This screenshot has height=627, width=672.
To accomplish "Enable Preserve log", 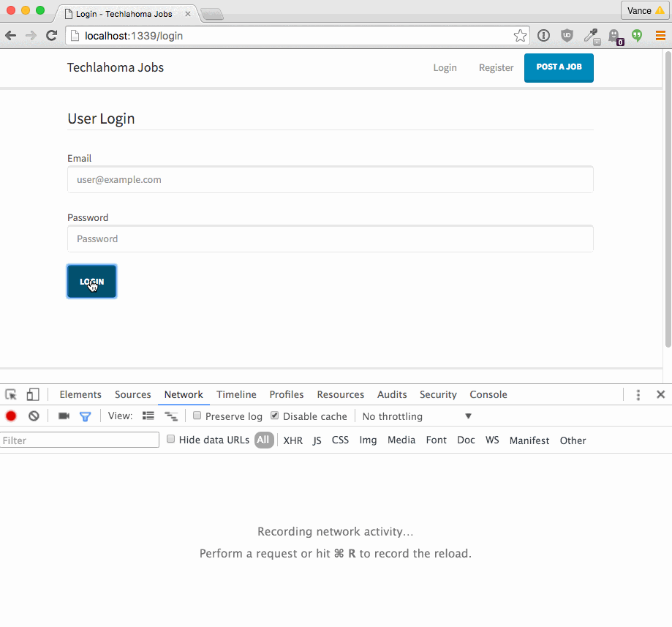I will pos(197,416).
